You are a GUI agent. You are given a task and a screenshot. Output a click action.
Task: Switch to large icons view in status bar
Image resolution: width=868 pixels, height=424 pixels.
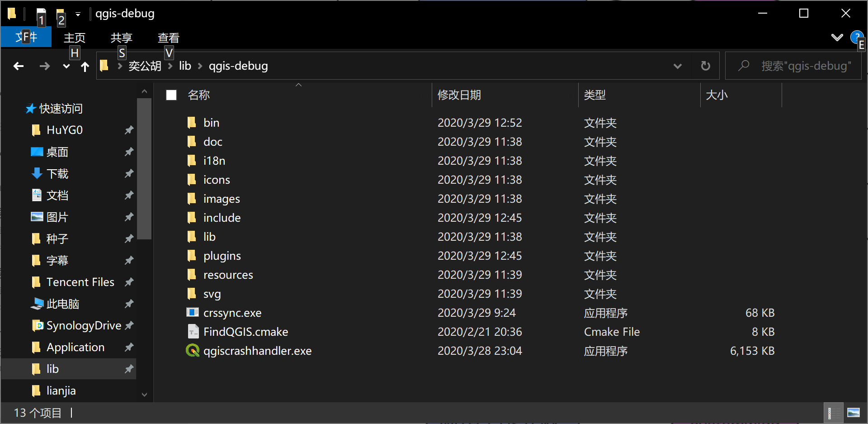click(853, 413)
